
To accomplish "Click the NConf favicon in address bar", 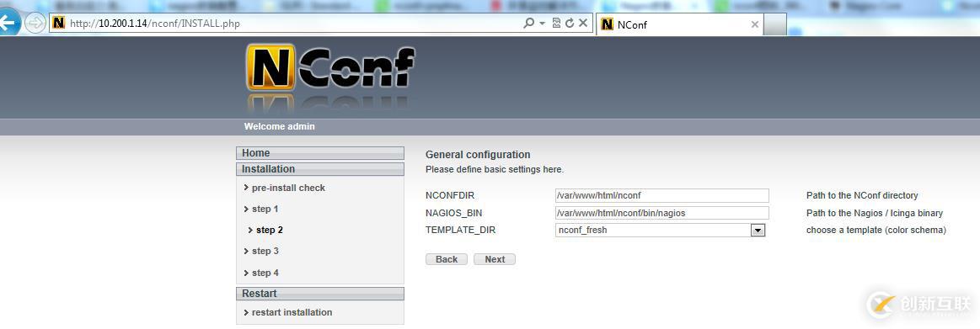I will click(x=59, y=23).
